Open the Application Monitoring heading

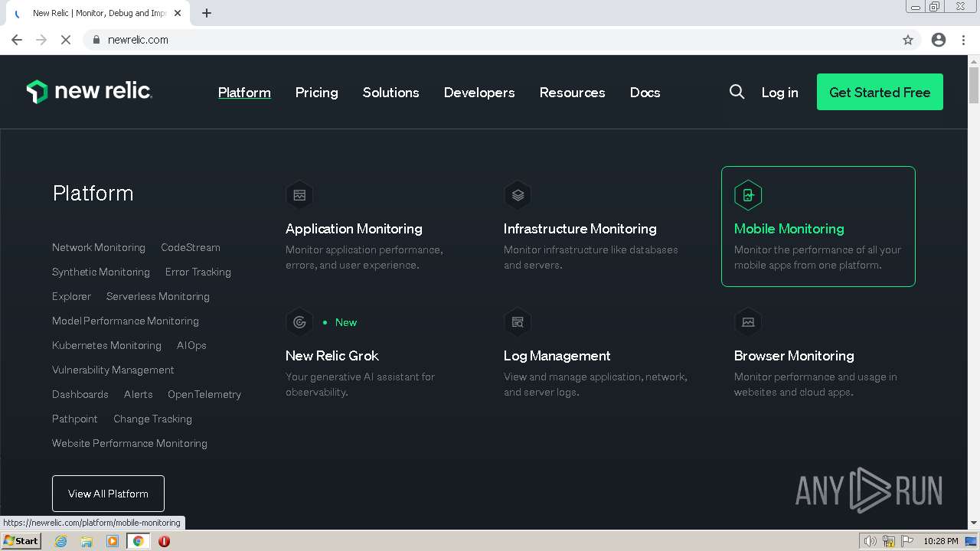pos(354,229)
